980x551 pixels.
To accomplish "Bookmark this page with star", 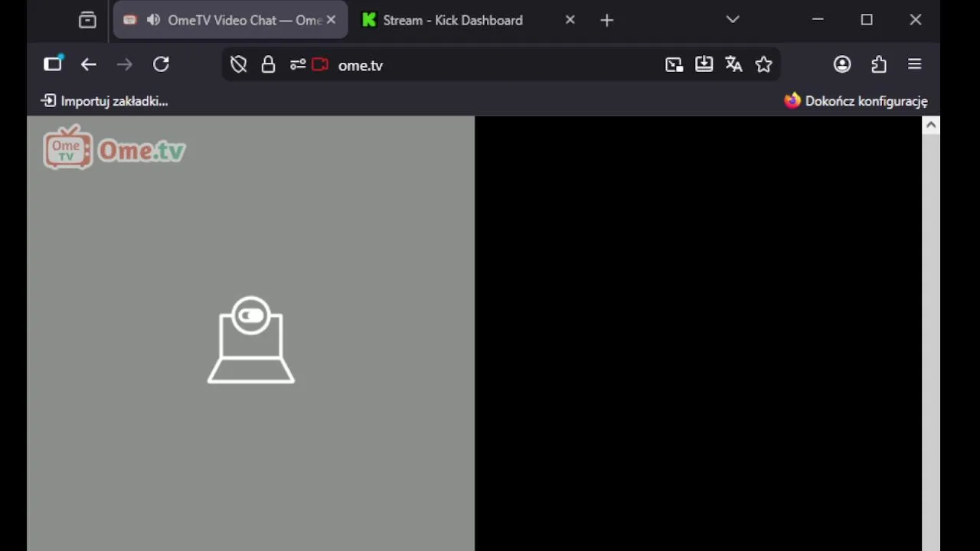I will click(x=763, y=65).
